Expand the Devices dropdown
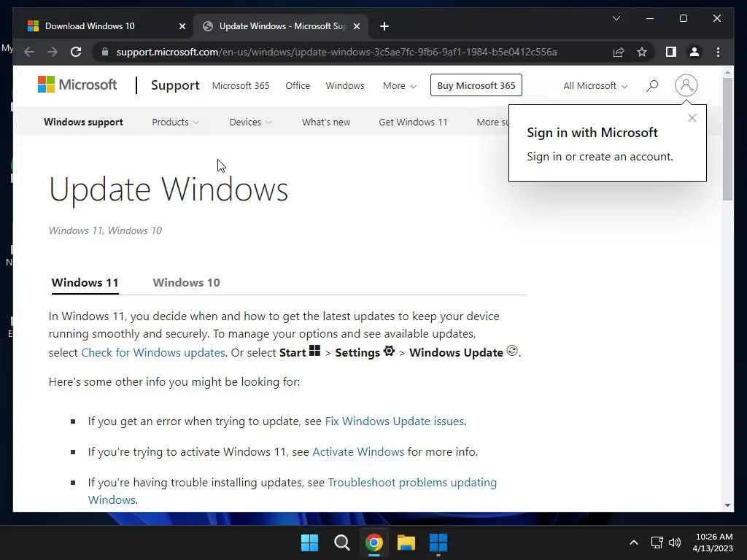 tap(250, 122)
